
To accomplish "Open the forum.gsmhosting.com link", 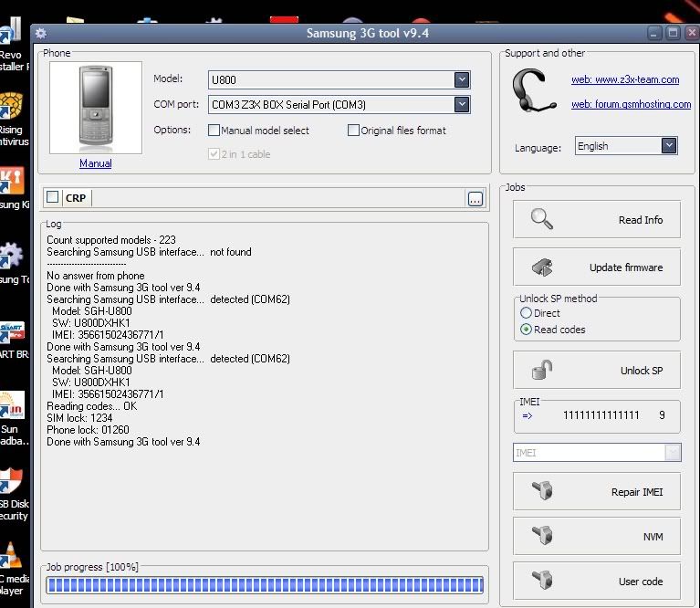I will (x=631, y=104).
